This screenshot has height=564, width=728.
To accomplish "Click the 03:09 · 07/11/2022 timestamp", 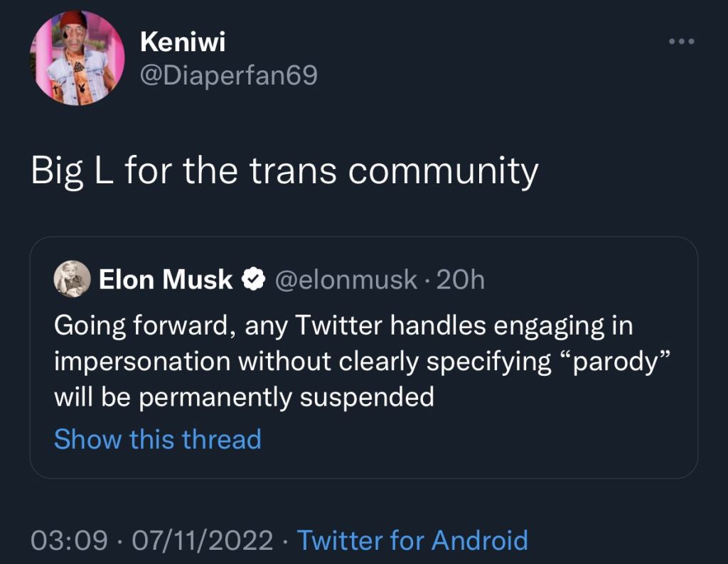I will pos(152,541).
